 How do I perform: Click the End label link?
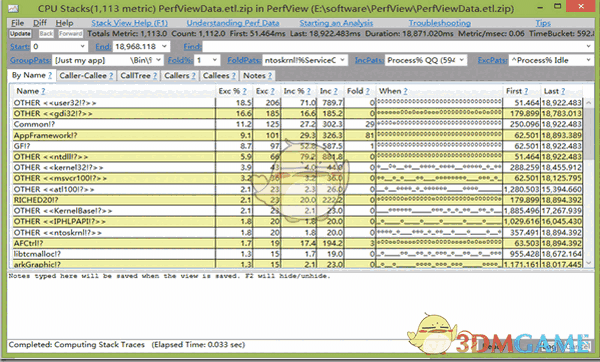click(x=103, y=47)
